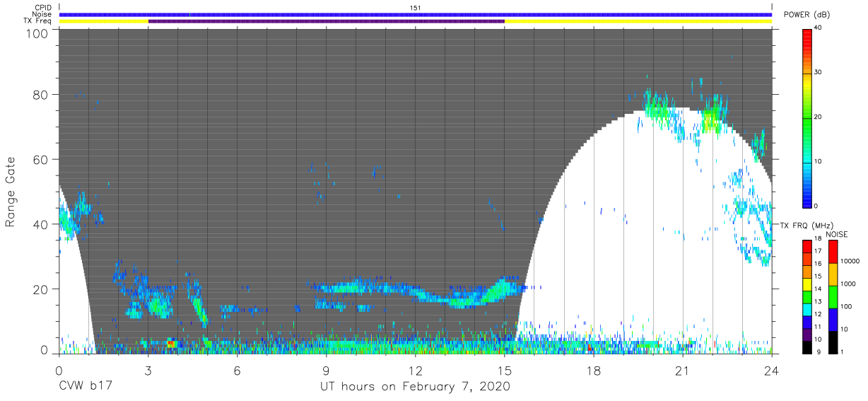Click the 9 label in TX FRQ legend
This screenshot has width=868, height=401.
(x=818, y=352)
